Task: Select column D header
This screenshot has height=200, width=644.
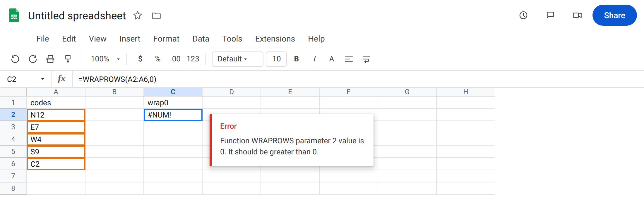Action: click(x=232, y=92)
